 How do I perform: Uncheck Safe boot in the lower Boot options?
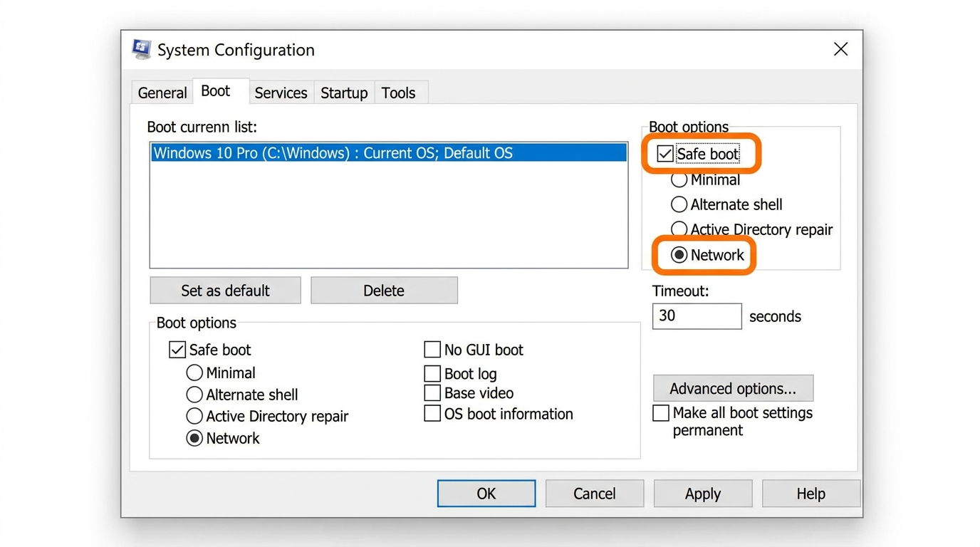point(177,349)
